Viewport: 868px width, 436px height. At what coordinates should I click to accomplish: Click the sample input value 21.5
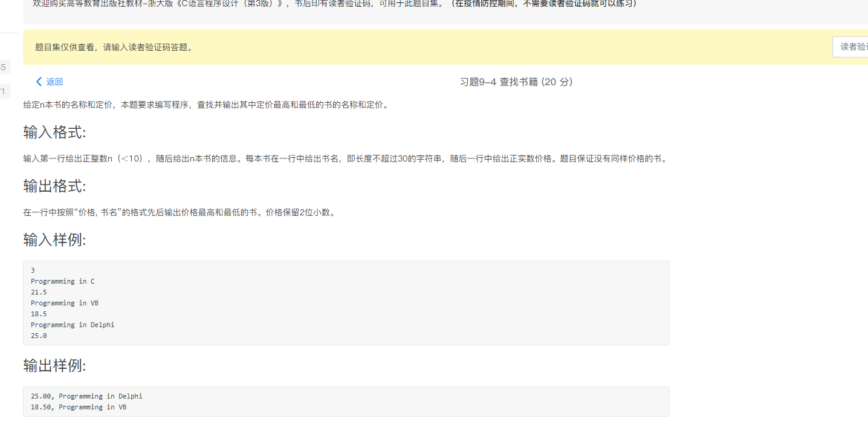pyautogui.click(x=39, y=292)
